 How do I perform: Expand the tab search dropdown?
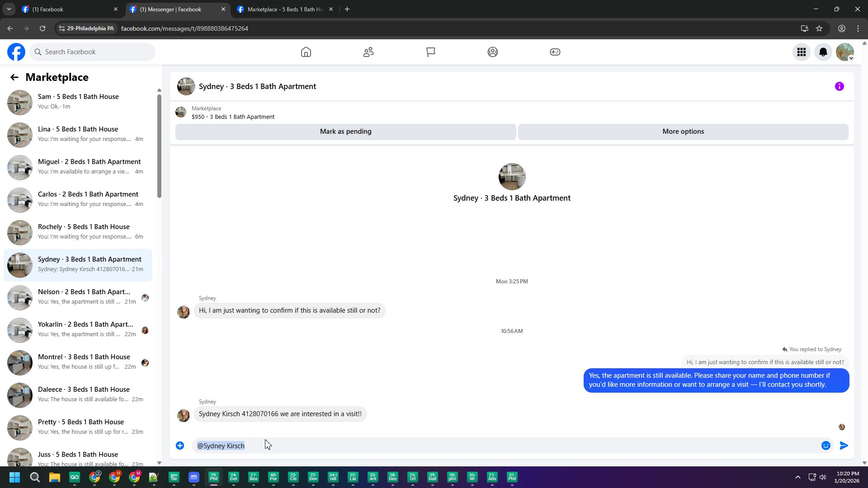pyautogui.click(x=9, y=9)
